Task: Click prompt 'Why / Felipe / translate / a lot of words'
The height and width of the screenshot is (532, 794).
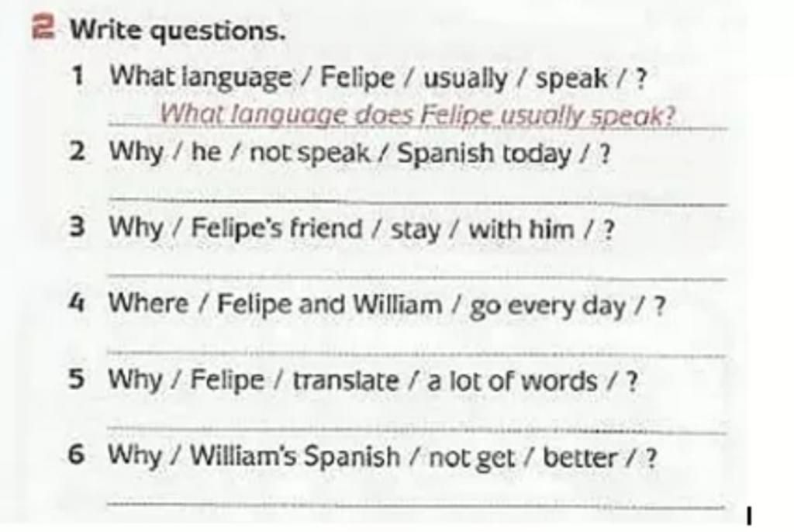Action: [x=373, y=381]
